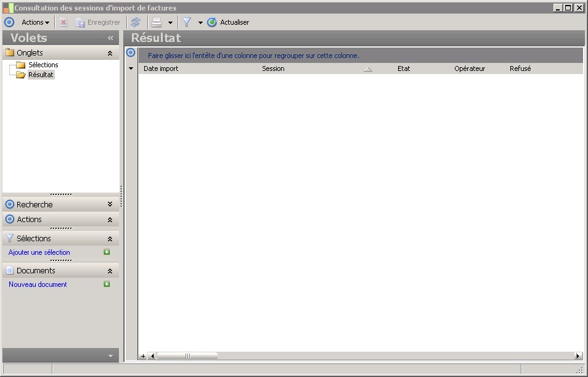Click the horizontal scrollbar thumb
This screenshot has height=377, width=588.
click(x=187, y=356)
